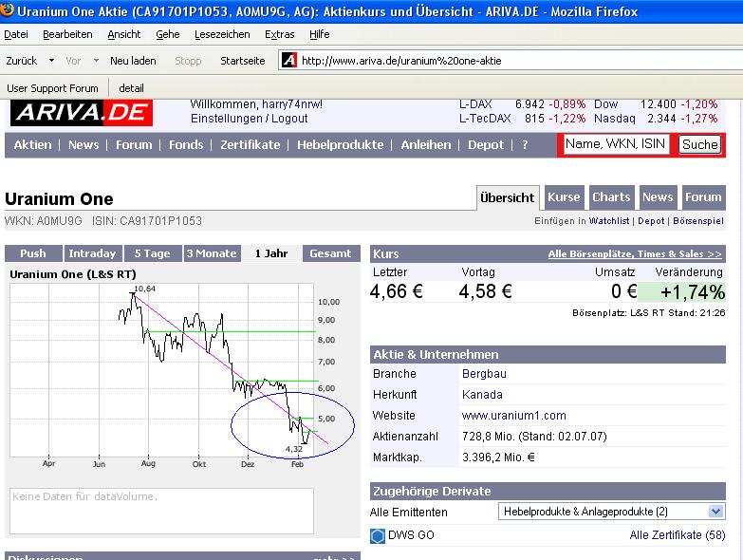Open the News item in main navigation bar

[x=84, y=145]
